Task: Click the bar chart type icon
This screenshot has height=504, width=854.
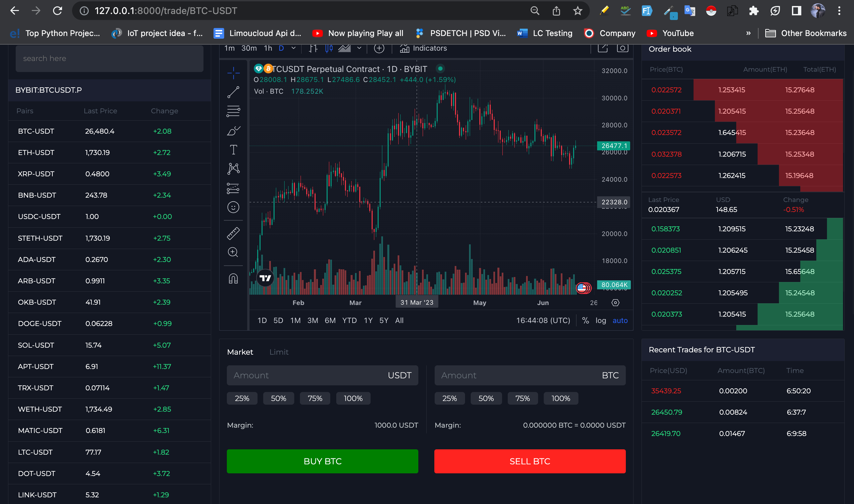Action: [x=313, y=49]
